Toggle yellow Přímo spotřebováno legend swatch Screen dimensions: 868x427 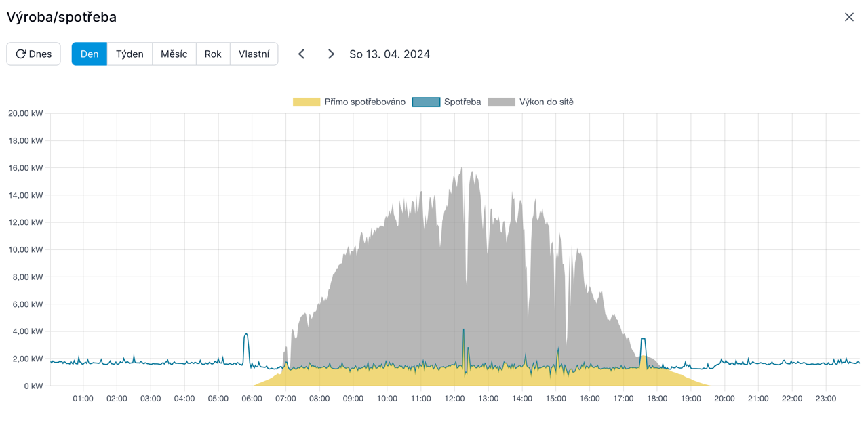307,102
